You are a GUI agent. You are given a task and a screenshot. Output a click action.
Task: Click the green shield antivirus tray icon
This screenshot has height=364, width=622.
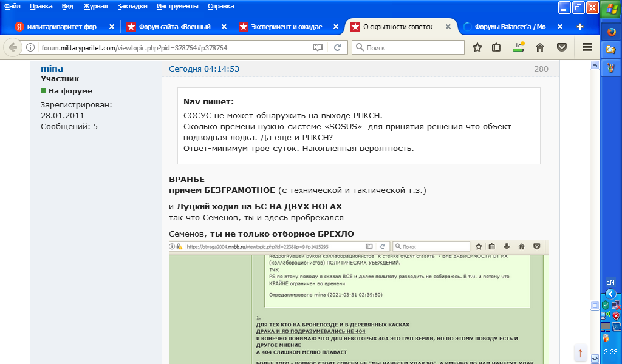point(606,305)
